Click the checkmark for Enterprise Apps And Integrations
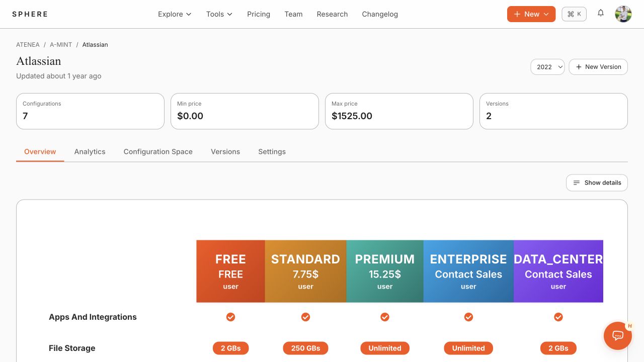644x362 pixels. pyautogui.click(x=468, y=317)
